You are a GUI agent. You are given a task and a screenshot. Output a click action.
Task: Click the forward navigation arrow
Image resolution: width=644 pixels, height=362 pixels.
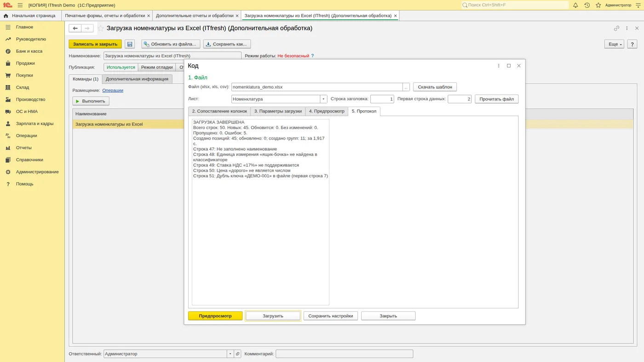[x=87, y=28]
